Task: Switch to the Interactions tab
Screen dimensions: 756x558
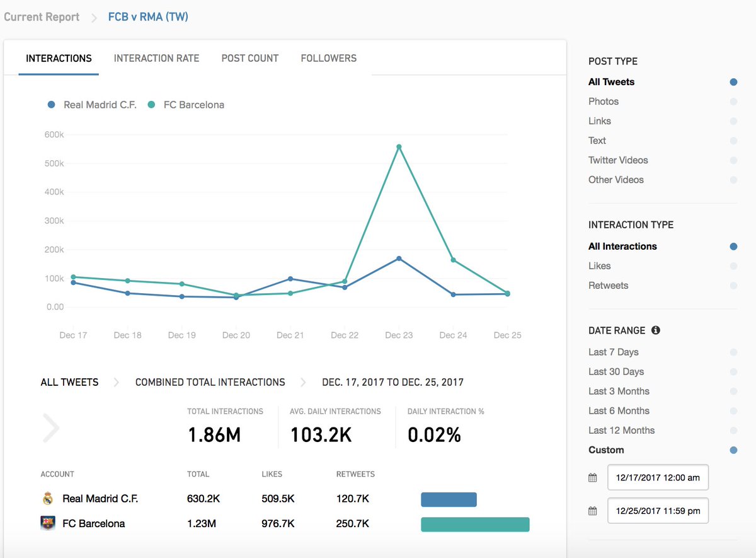Action: click(x=59, y=59)
